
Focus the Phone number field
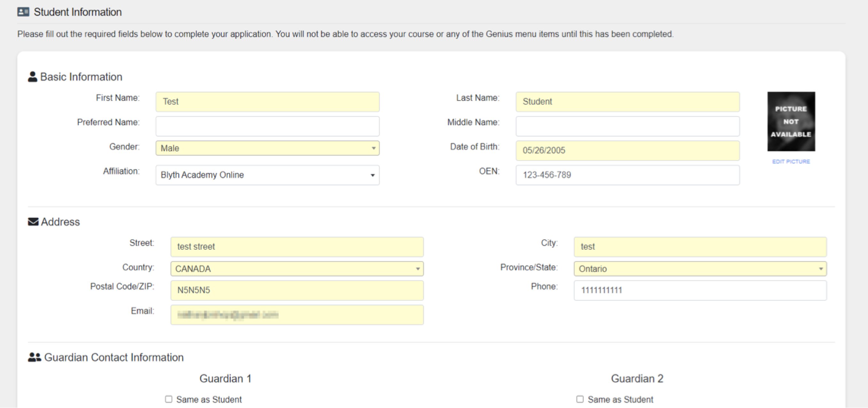click(700, 290)
